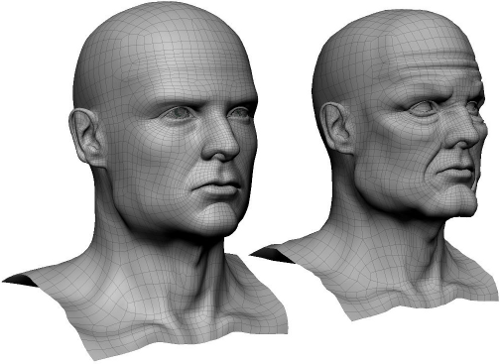
Task: Click the left head's ear
Action: pyautogui.click(x=87, y=137)
